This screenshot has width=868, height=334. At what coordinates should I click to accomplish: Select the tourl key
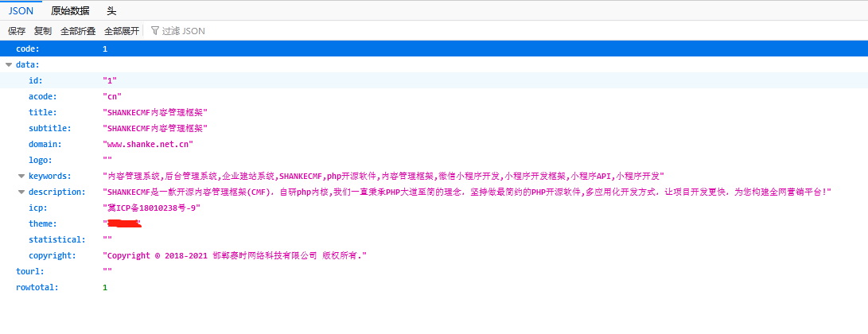click(x=30, y=271)
